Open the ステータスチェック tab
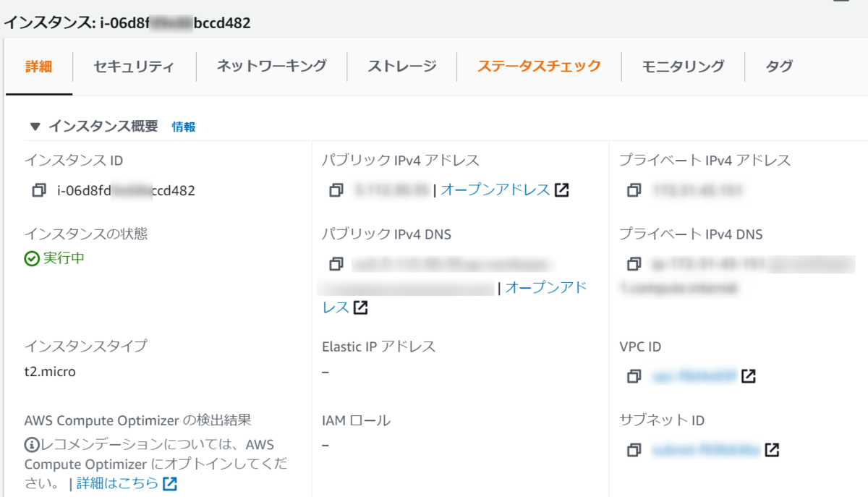This screenshot has height=497, width=868. click(x=539, y=66)
